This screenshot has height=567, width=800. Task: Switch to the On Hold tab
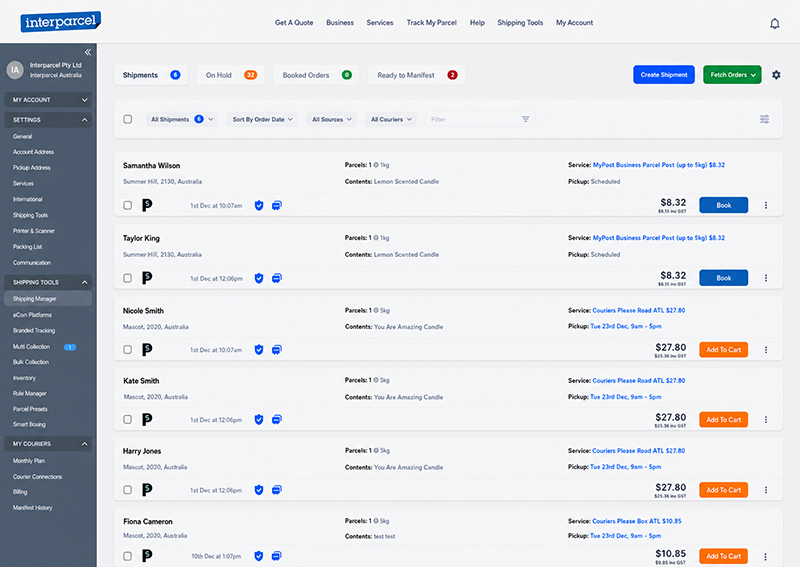click(231, 75)
